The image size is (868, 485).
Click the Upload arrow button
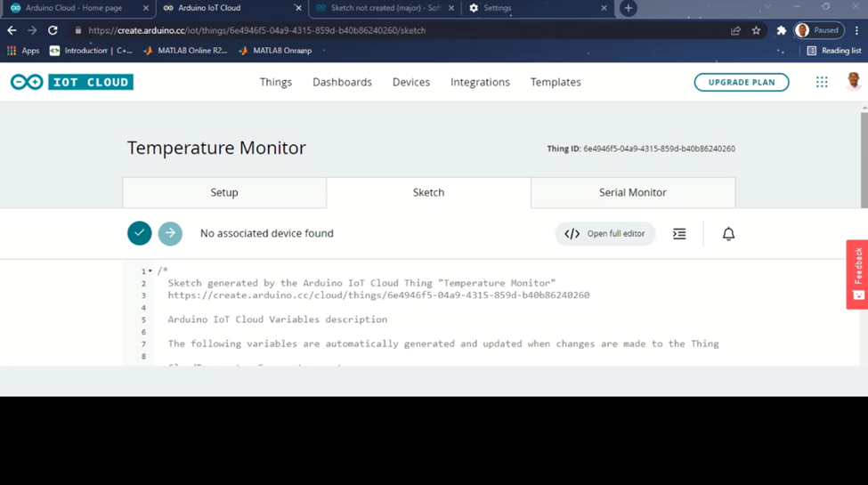[x=171, y=233]
